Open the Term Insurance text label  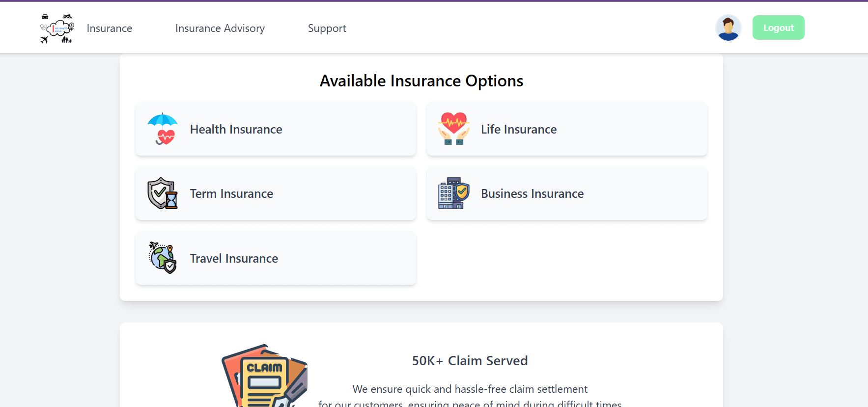(231, 194)
